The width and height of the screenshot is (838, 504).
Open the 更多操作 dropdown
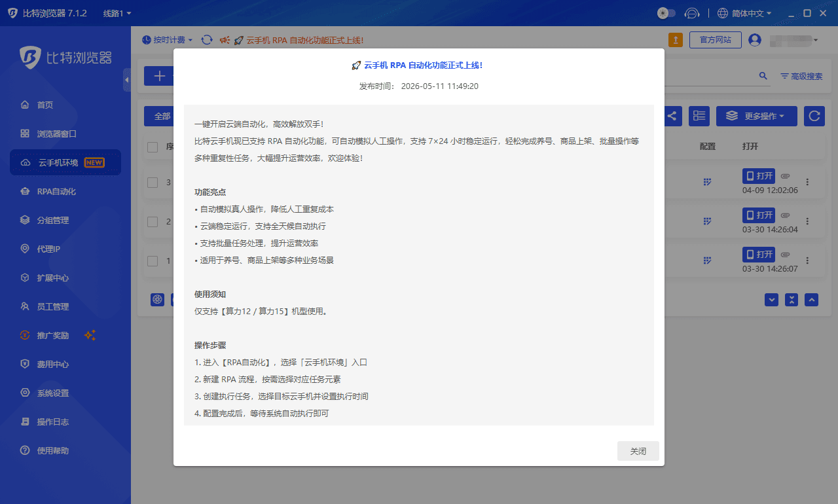tap(756, 116)
